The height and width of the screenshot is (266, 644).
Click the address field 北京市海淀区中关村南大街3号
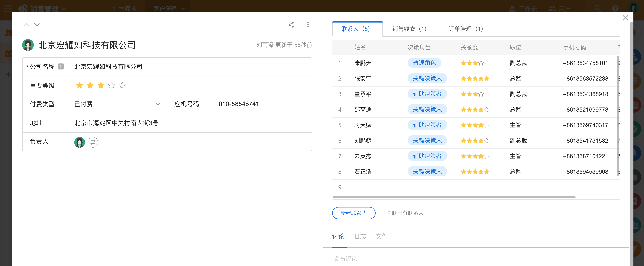pos(116,123)
